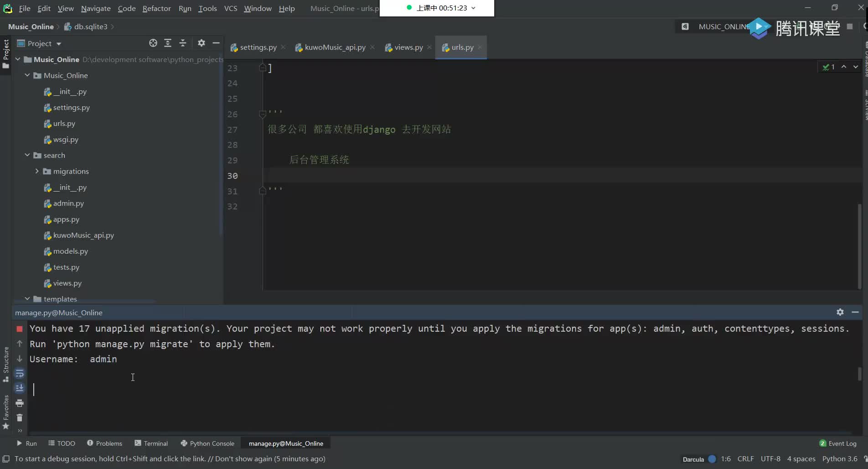The width and height of the screenshot is (868, 469).
Task: Open the recording timer dropdown arrow
Action: [x=474, y=8]
